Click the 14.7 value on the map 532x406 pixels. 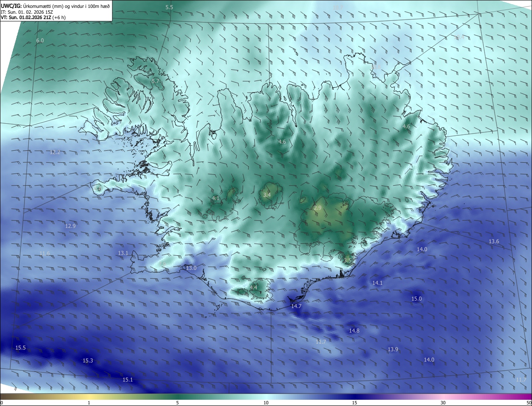tap(296, 306)
